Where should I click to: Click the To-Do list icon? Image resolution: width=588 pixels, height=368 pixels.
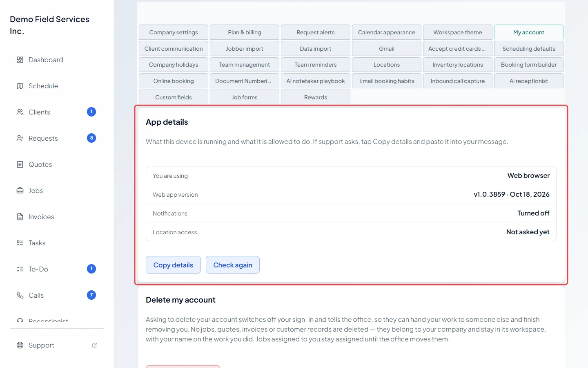pyautogui.click(x=20, y=269)
